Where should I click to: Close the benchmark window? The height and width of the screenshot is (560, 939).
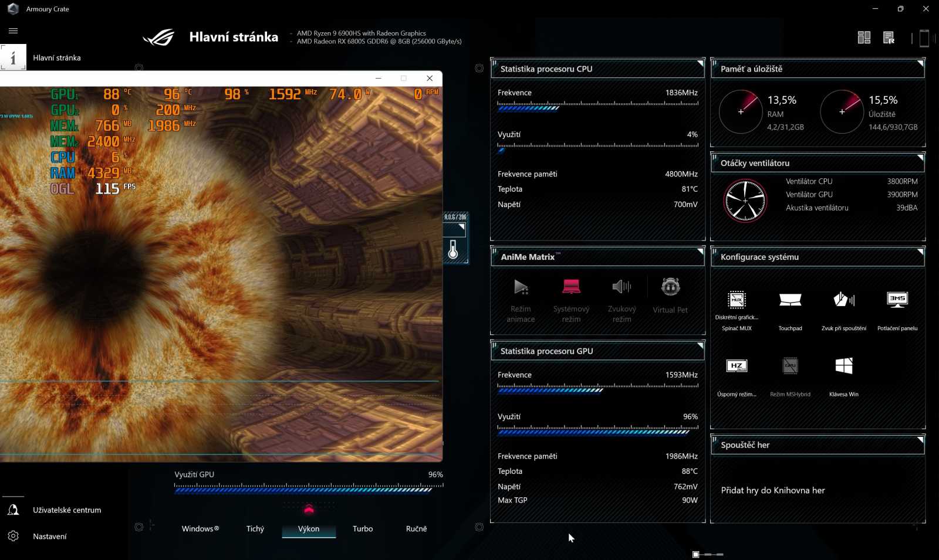point(430,79)
